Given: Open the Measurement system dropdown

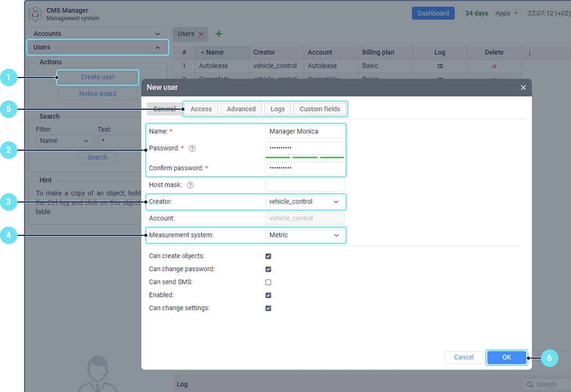Looking at the screenshot, I should point(305,235).
